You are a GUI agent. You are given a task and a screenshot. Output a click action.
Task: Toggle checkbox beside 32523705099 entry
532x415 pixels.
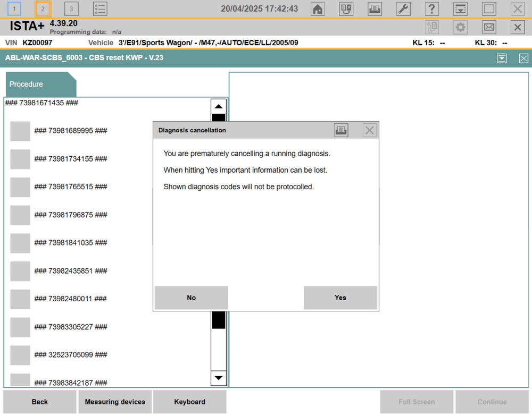point(20,355)
